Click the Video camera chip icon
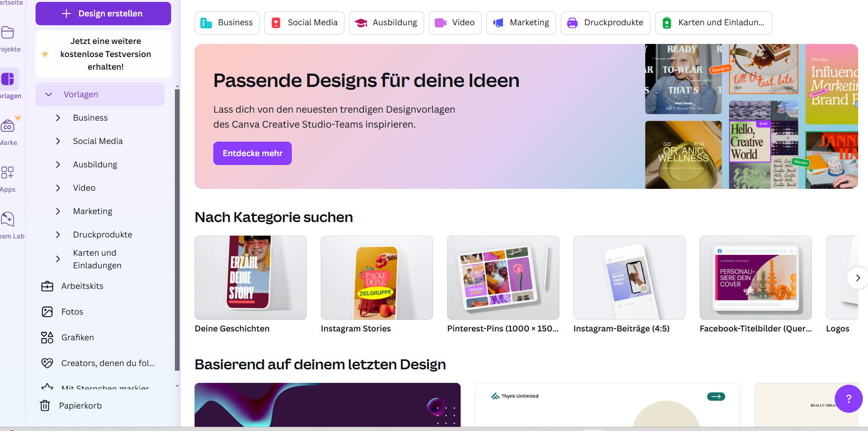The width and height of the screenshot is (868, 431). pos(441,23)
